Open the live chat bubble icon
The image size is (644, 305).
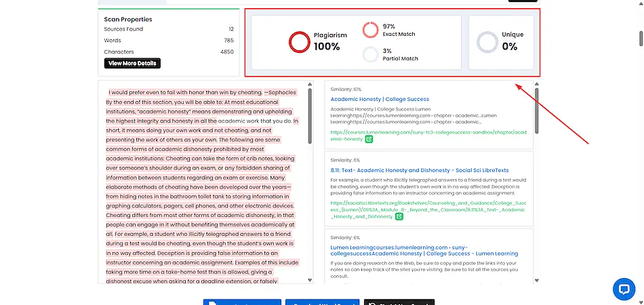point(624,289)
